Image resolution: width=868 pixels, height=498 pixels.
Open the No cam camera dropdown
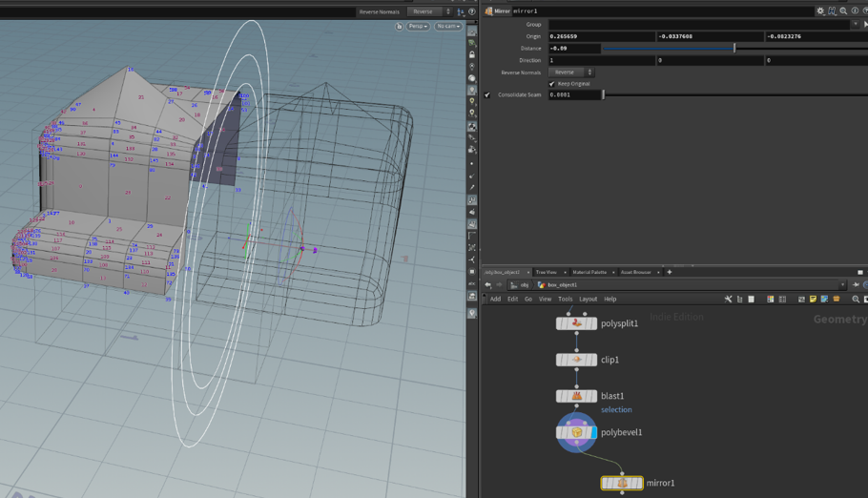pyautogui.click(x=447, y=27)
